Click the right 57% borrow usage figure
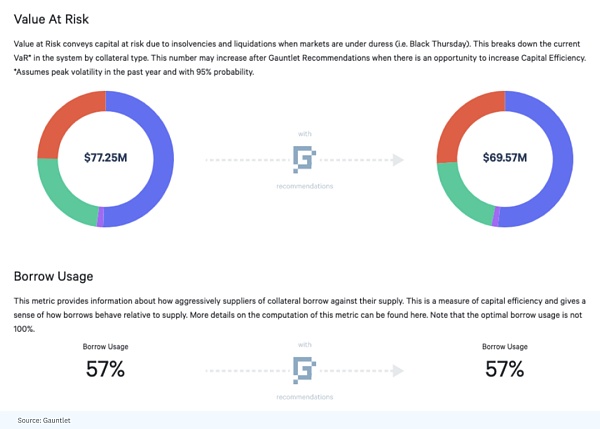The height and width of the screenshot is (429, 600). tap(503, 369)
